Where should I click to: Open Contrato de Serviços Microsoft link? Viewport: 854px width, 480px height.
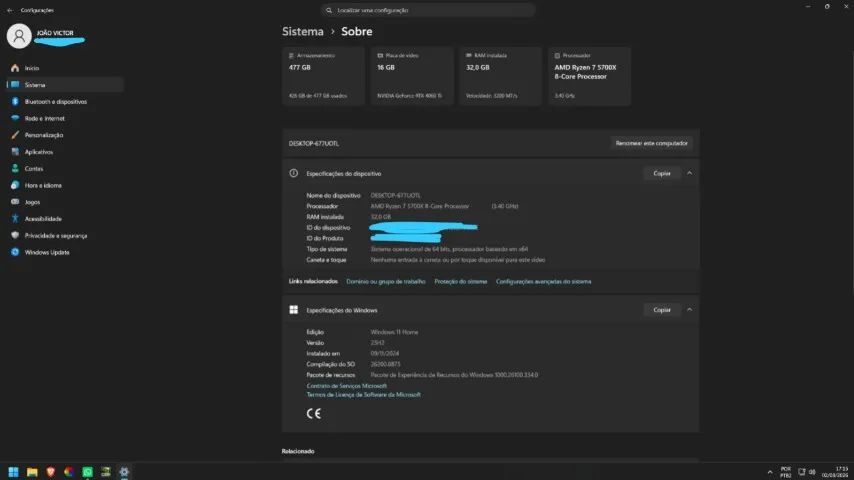[x=346, y=386]
